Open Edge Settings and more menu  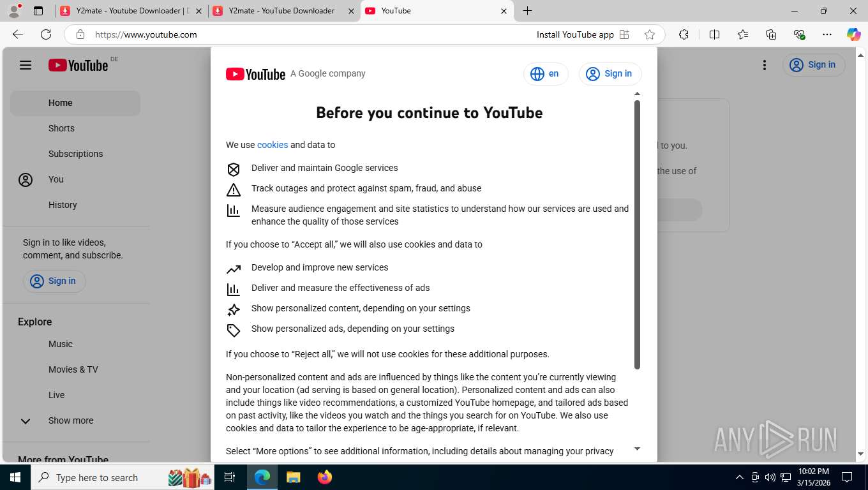point(827,34)
